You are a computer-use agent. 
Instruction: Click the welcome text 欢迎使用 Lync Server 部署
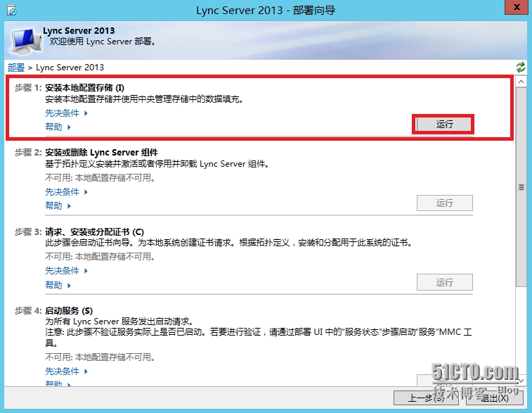coord(103,42)
